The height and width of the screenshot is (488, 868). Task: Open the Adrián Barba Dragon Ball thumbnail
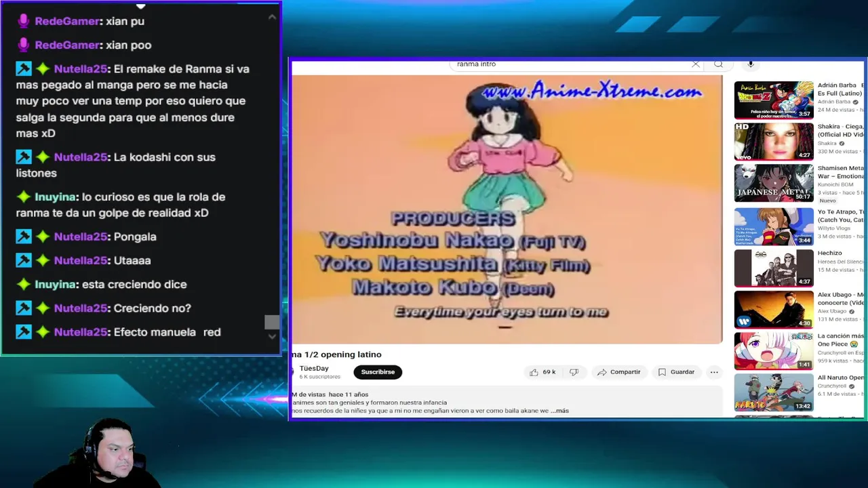(774, 100)
